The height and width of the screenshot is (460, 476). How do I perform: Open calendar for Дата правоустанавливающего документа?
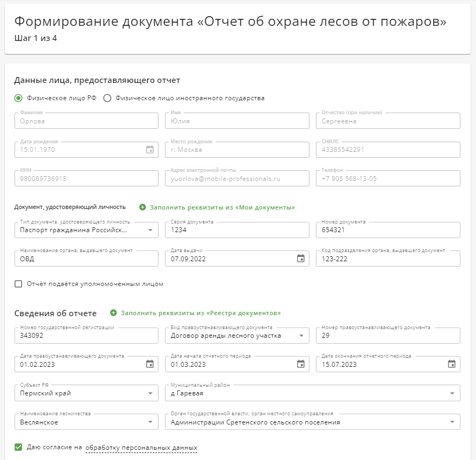click(150, 364)
